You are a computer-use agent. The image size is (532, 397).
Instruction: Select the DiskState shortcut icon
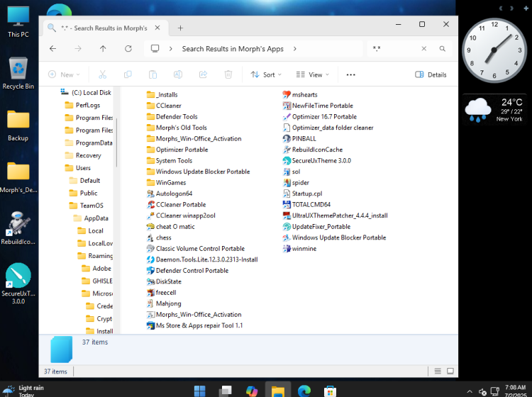point(150,281)
